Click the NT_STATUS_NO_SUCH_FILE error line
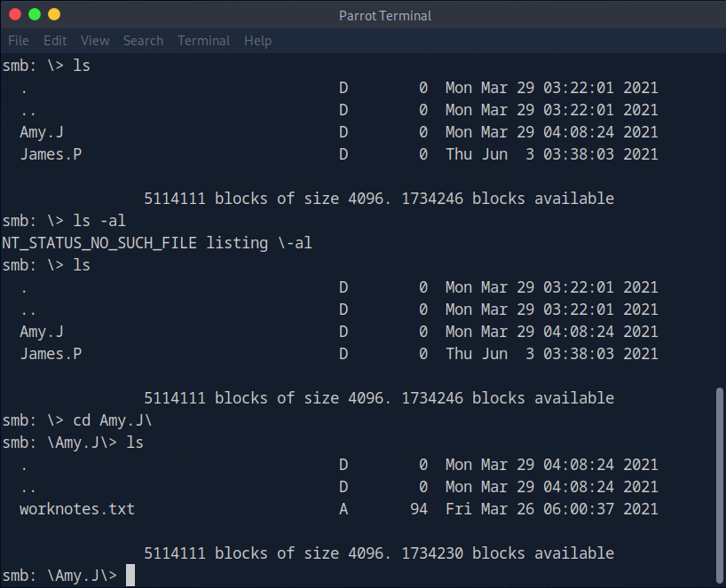Viewport: 726px width, 588px height. point(157,243)
